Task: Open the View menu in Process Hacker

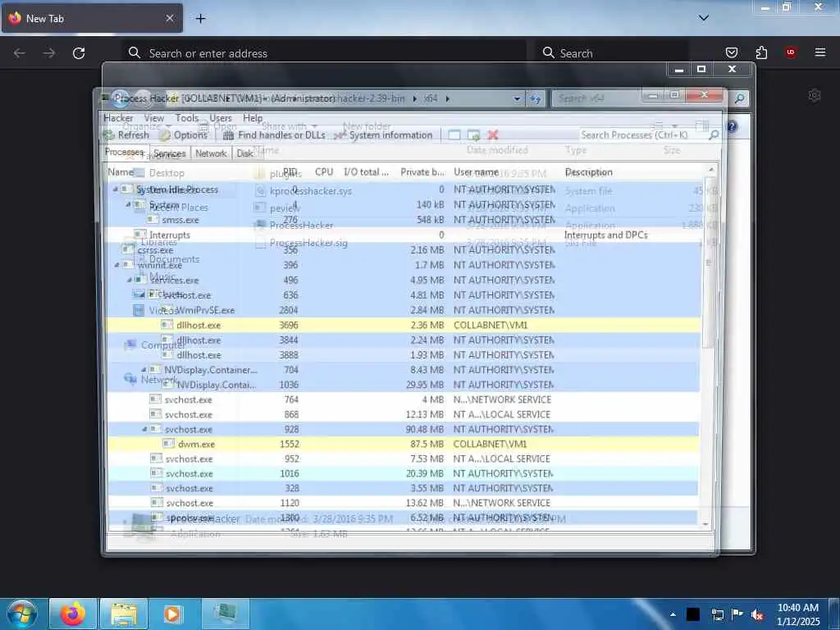Action: pos(153,118)
